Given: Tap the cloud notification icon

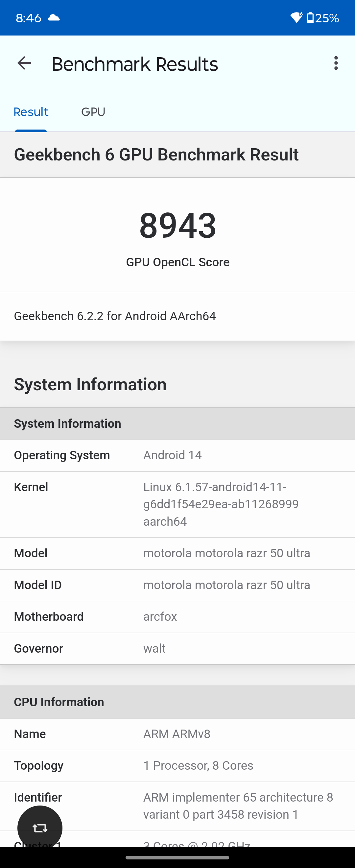Looking at the screenshot, I should pos(54,17).
